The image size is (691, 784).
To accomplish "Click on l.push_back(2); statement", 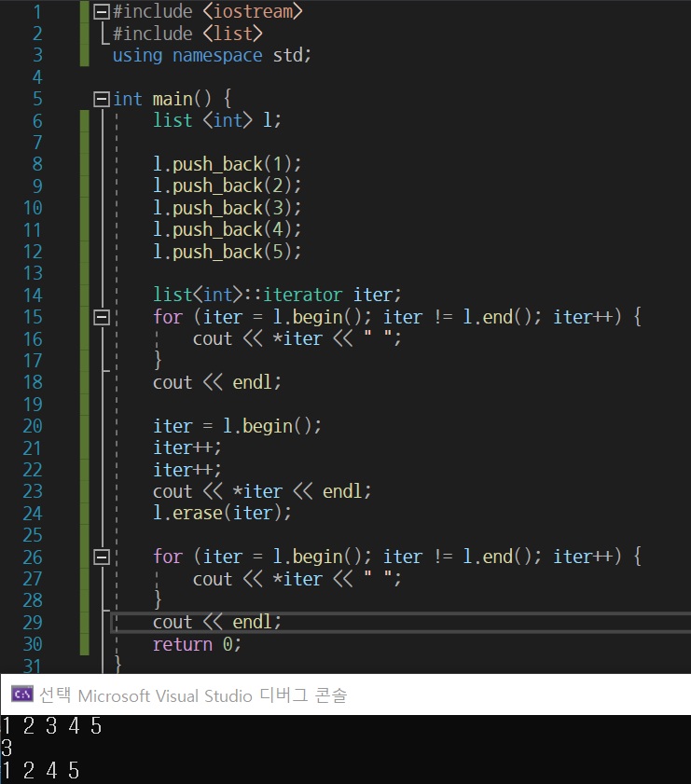I will [x=227, y=186].
